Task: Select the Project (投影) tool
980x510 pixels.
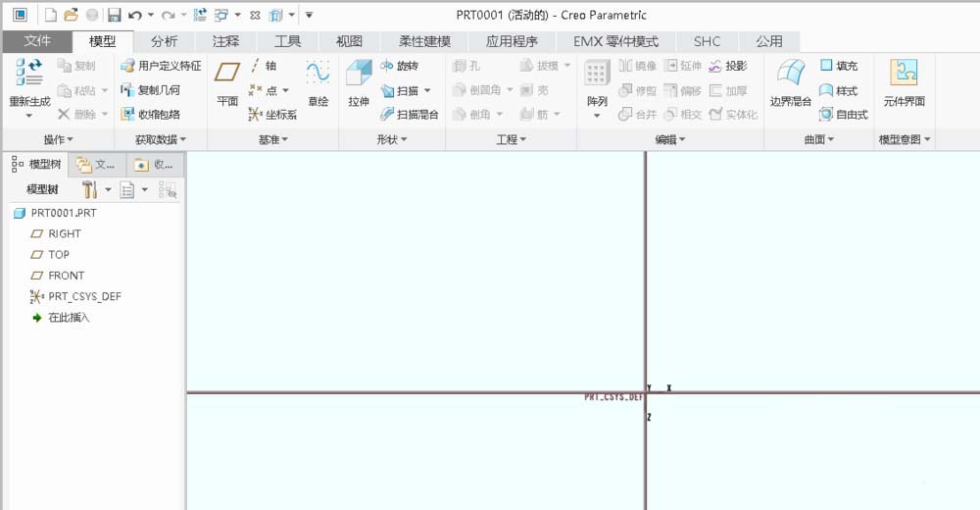Action: point(728,66)
